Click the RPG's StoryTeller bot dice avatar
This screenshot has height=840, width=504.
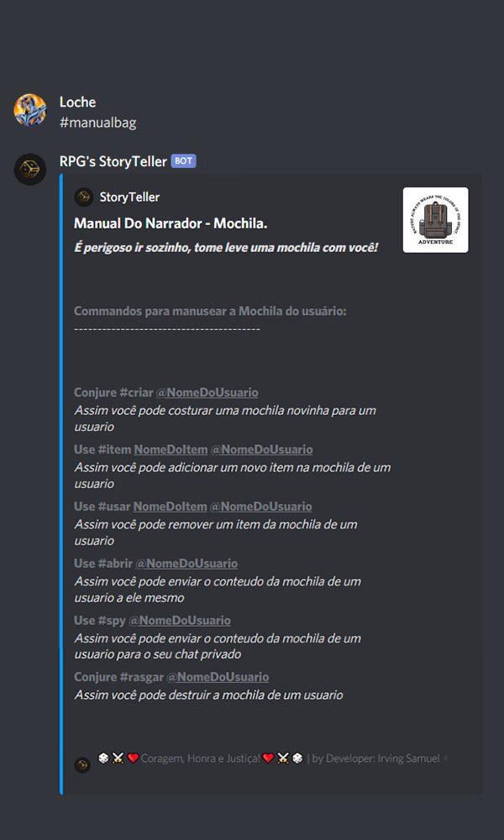click(x=30, y=170)
